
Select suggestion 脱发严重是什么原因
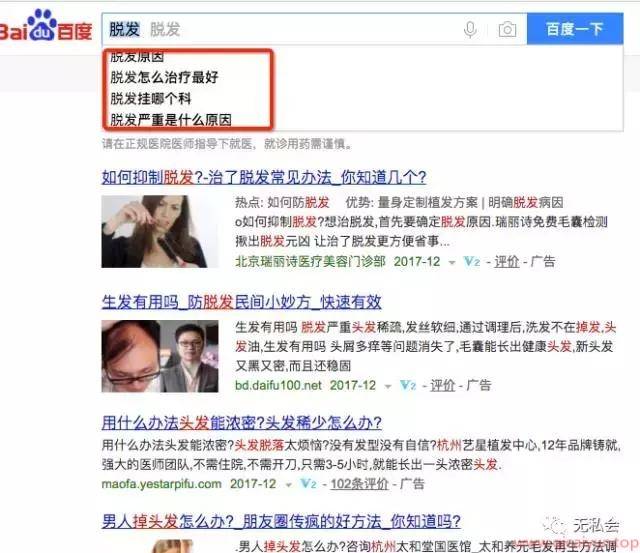[171, 120]
